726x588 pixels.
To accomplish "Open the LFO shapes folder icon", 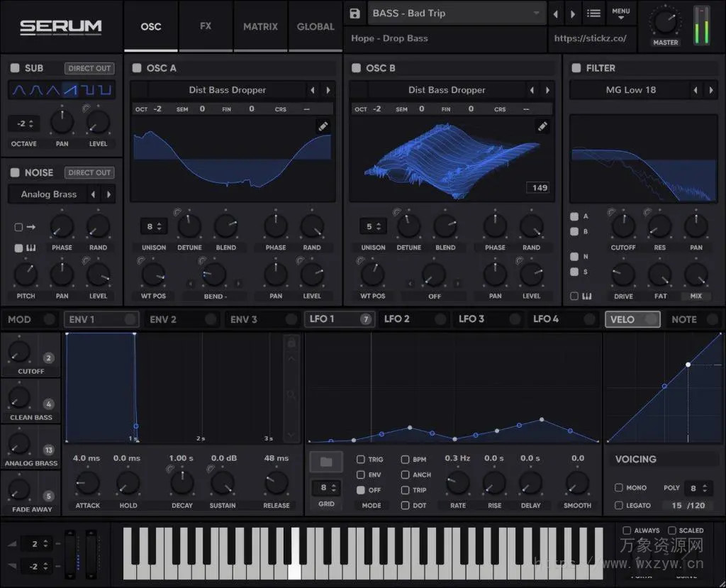I will coord(325,461).
